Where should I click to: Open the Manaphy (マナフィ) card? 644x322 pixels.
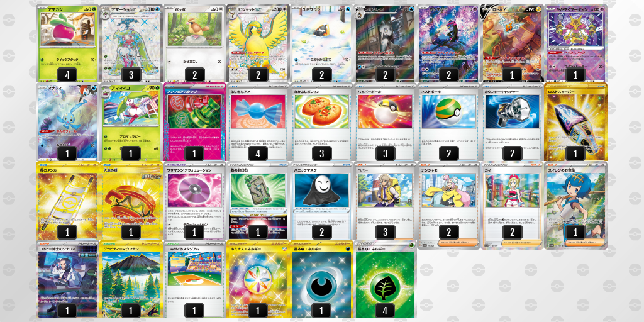pyautogui.click(x=67, y=122)
